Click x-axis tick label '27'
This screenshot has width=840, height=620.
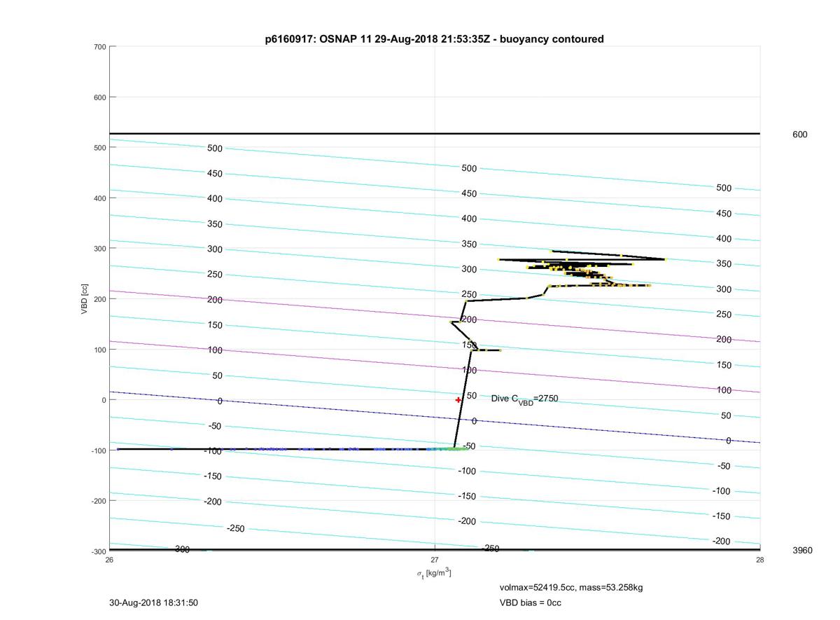[x=435, y=559]
